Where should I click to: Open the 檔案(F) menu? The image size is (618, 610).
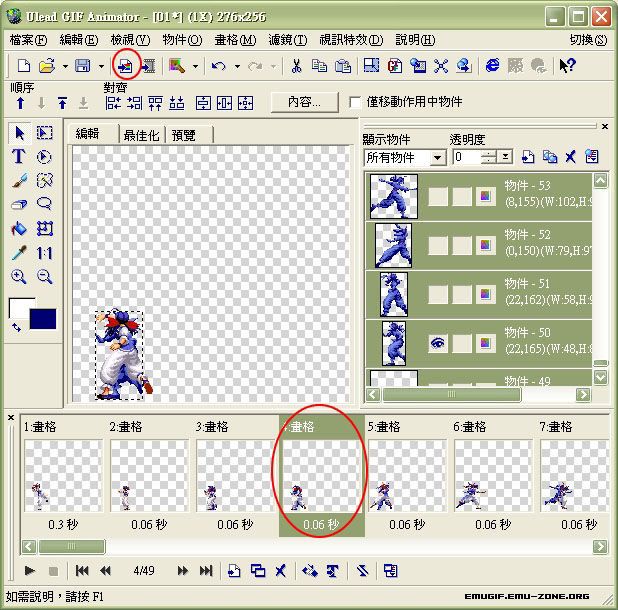tap(28, 40)
